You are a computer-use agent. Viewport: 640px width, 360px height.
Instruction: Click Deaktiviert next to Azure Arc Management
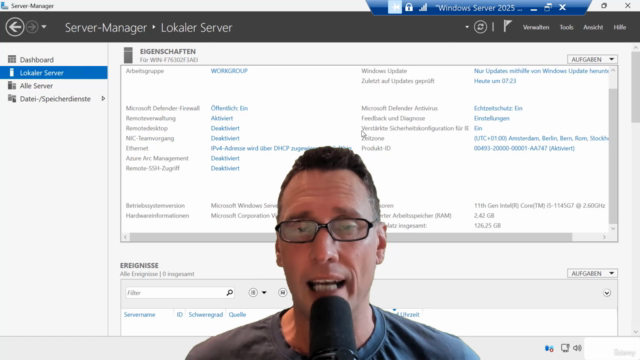[225, 158]
